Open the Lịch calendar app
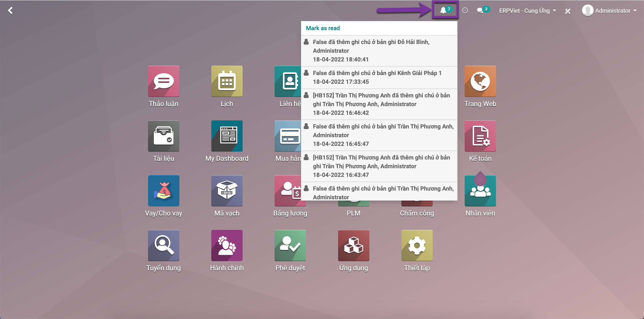This screenshot has height=319, width=644. (x=227, y=81)
